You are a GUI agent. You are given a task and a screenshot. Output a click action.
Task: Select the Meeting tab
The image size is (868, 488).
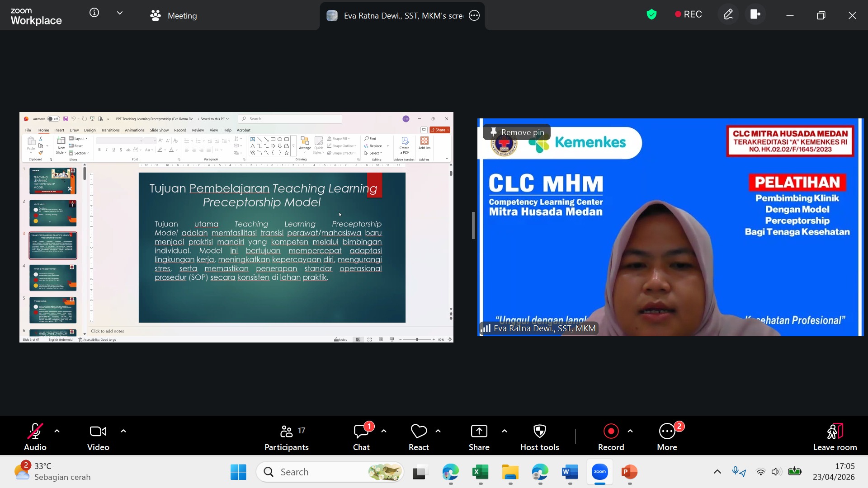pyautogui.click(x=174, y=15)
